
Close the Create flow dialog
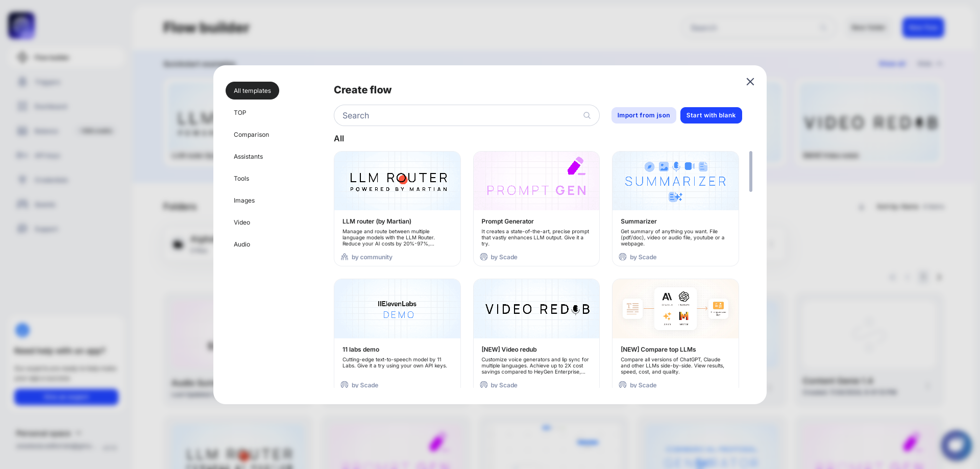(750, 82)
